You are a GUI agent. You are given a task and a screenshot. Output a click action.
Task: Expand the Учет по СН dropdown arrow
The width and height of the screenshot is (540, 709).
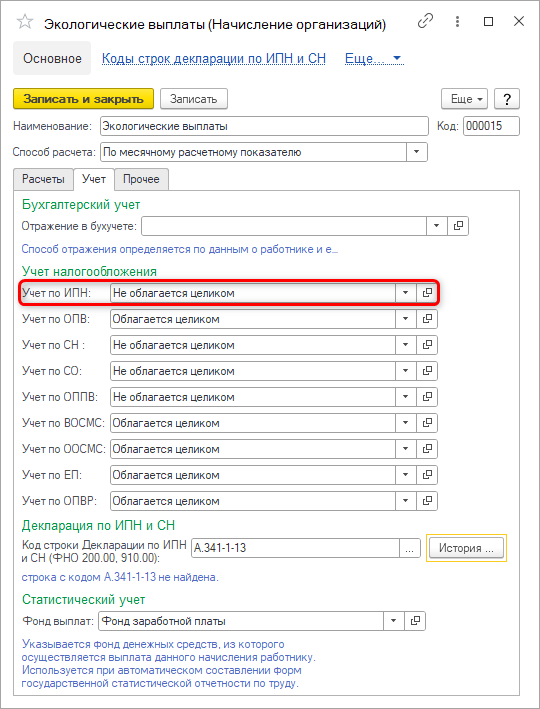tap(405, 345)
